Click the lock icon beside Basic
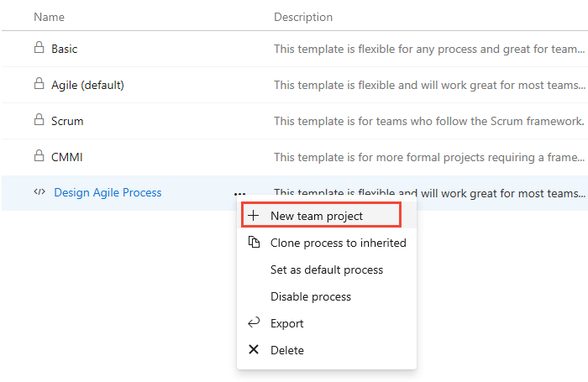The image size is (588, 382). pyautogui.click(x=38, y=49)
